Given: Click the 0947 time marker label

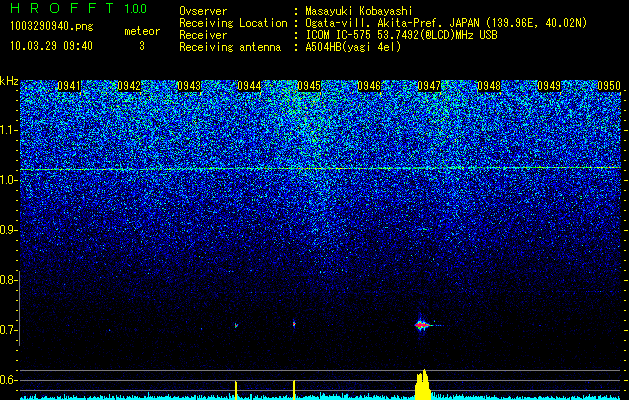Looking at the screenshot, I should tap(429, 86).
